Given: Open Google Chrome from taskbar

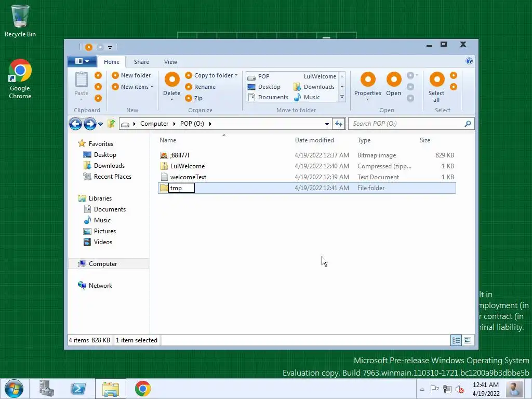Looking at the screenshot, I should click(142, 389).
